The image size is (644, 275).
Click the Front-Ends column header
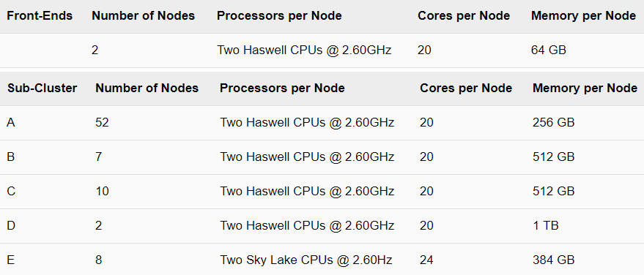pos(40,16)
